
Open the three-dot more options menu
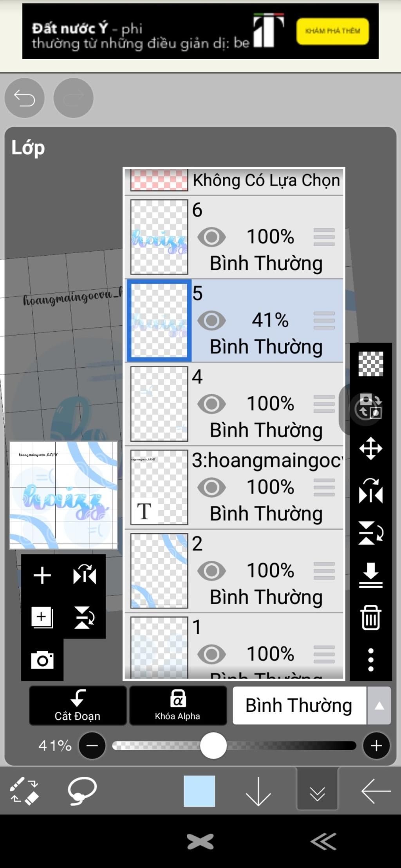pyautogui.click(x=370, y=660)
